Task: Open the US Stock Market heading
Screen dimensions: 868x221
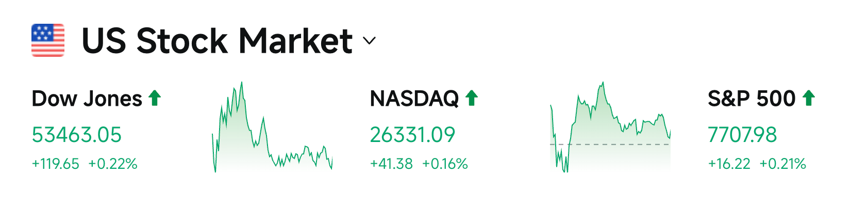Action: [x=217, y=41]
